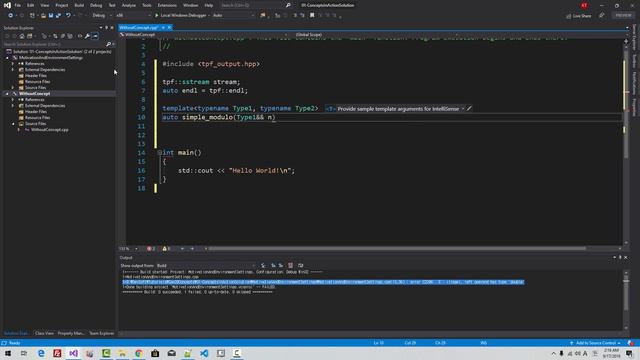This screenshot has width=640, height=360.
Task: Close the Output panel
Action: click(626, 258)
